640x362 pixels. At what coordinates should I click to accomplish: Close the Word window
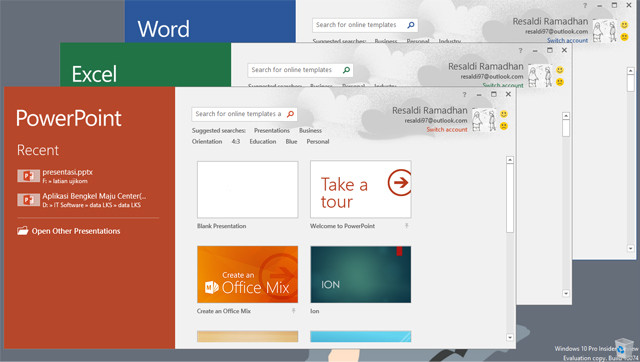629,5
